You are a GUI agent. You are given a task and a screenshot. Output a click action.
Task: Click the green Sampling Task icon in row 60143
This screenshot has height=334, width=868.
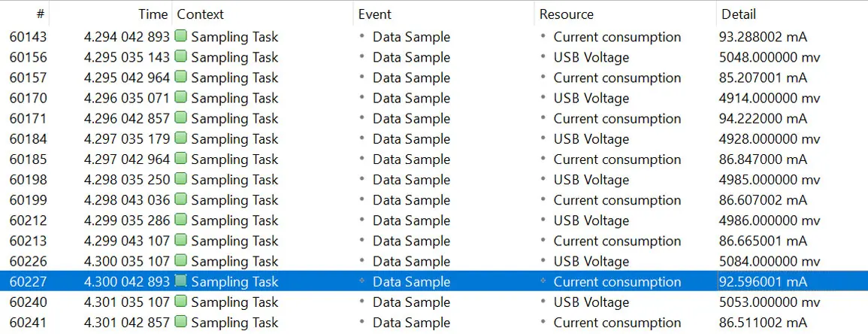181,36
